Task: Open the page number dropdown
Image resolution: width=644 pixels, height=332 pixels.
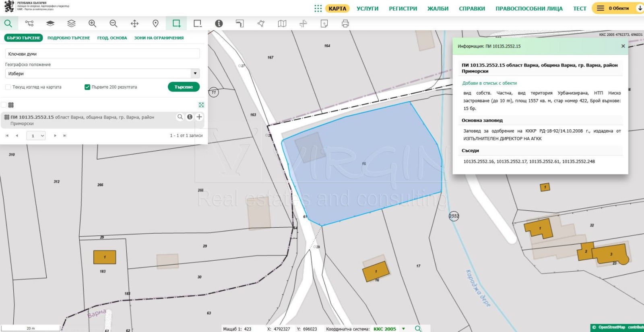Action: [36, 136]
